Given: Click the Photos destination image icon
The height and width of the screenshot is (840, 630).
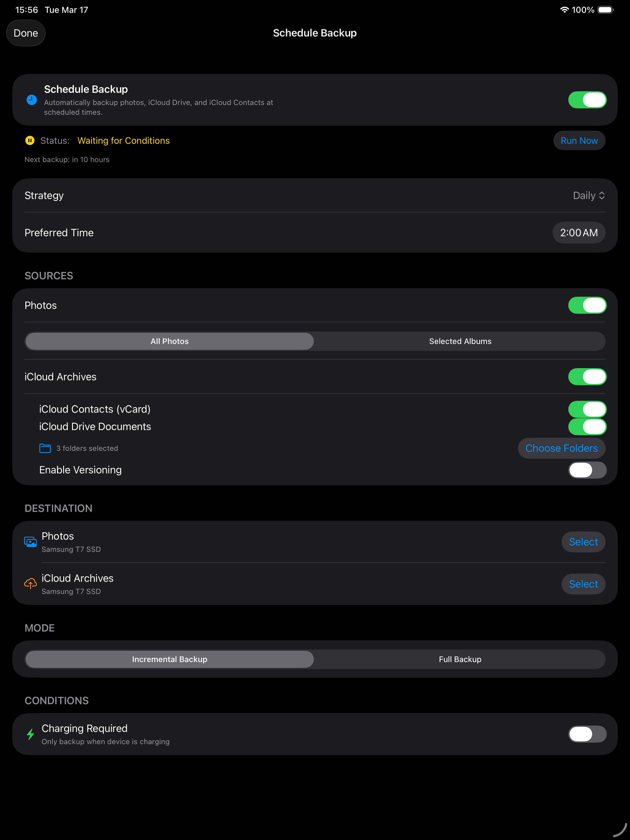Looking at the screenshot, I should (x=31, y=542).
